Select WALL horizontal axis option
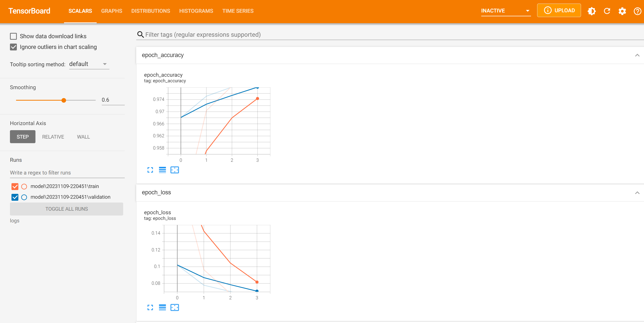 tap(83, 137)
